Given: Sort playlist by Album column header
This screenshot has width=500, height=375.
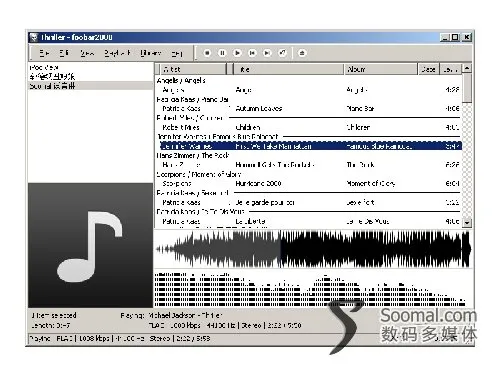Looking at the screenshot, I should (x=381, y=69).
